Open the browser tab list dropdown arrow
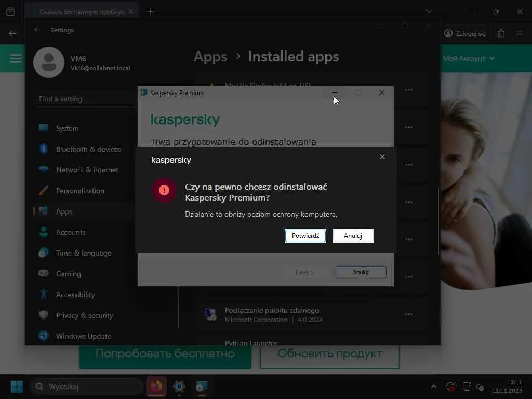Screen dimensions: 532x399 click(x=429, y=11)
